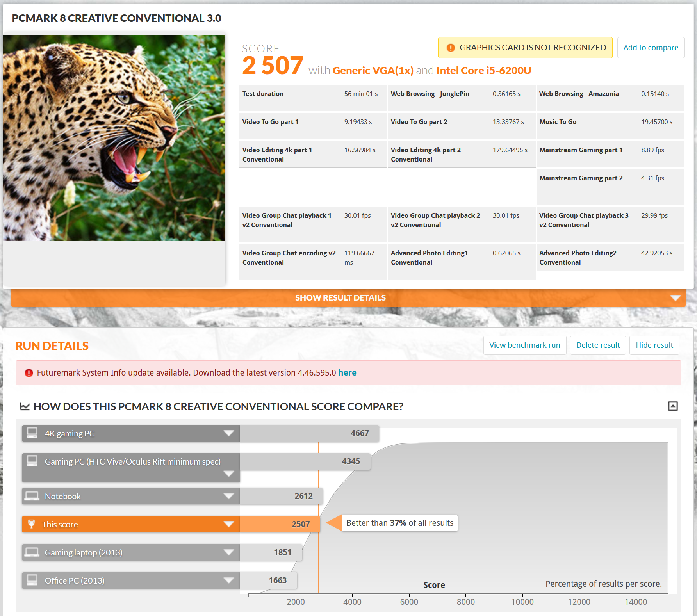Click the trophy icon on This score
Image resolution: width=697 pixels, height=616 pixels.
pyautogui.click(x=32, y=524)
